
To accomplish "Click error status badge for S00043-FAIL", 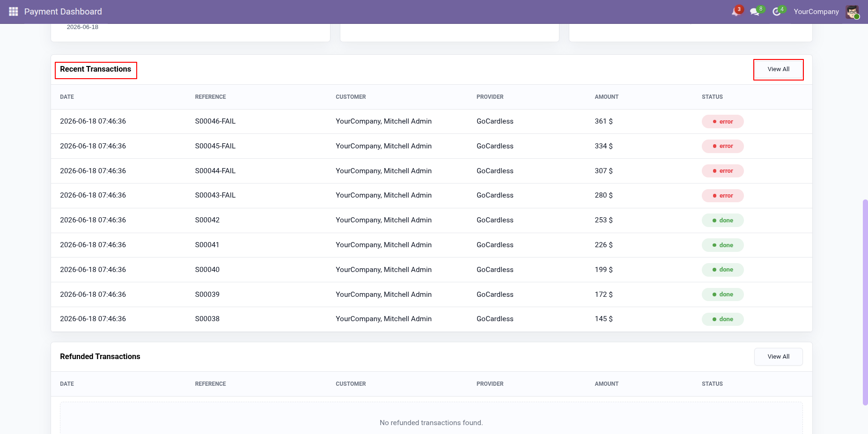I will coord(722,196).
